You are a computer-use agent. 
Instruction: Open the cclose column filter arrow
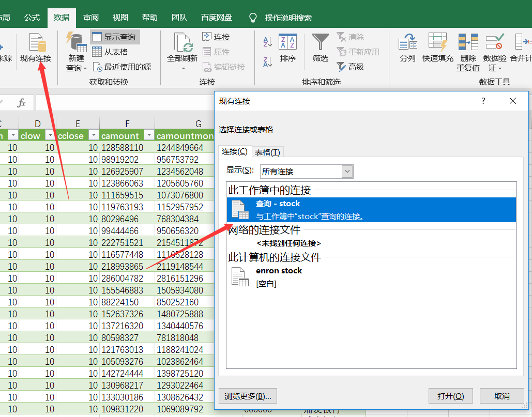[94, 135]
